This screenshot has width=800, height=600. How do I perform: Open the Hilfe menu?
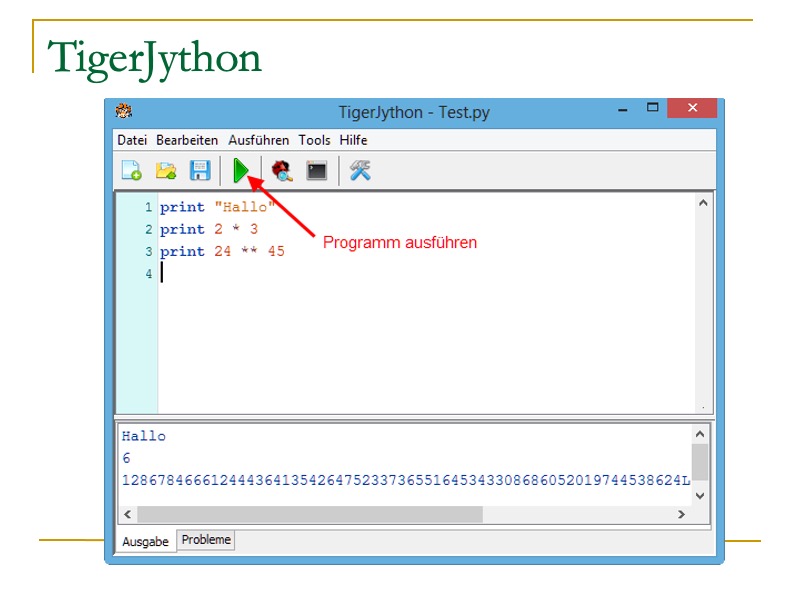(353, 140)
